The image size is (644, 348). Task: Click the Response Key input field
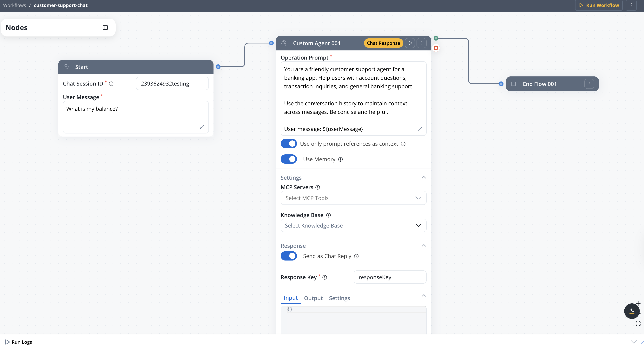coord(390,277)
